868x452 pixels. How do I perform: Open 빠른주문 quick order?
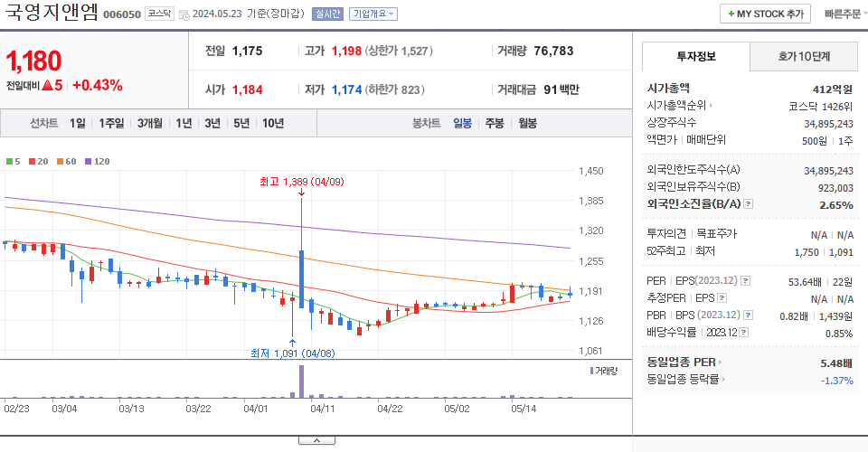click(x=844, y=14)
